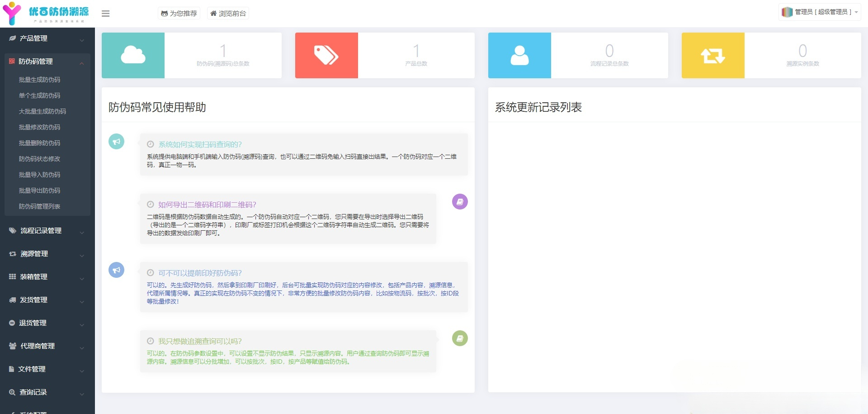The image size is (868, 414).
Task: Click the green book icon next to the last help entry
Action: pyautogui.click(x=460, y=338)
